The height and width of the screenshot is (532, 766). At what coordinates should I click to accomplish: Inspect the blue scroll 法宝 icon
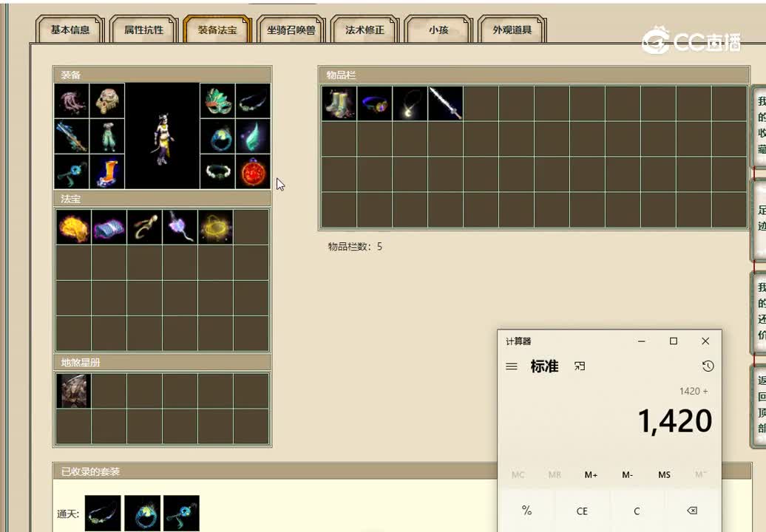tap(109, 227)
